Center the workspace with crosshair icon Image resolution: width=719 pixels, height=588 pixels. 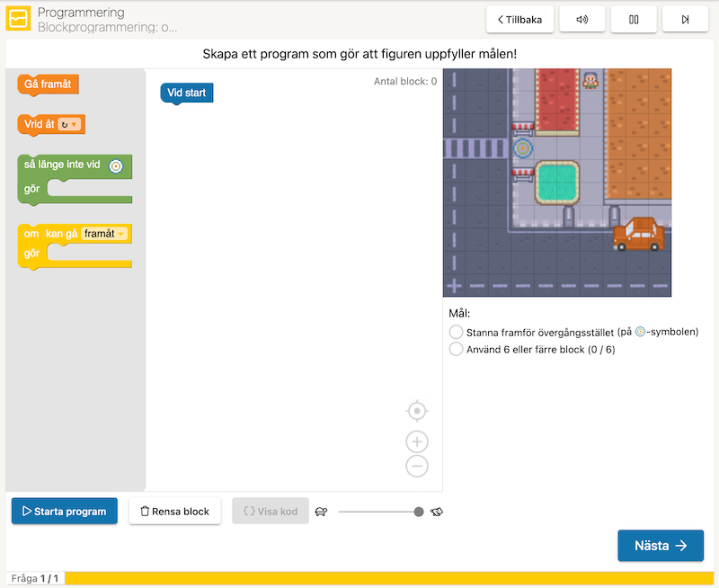(417, 411)
